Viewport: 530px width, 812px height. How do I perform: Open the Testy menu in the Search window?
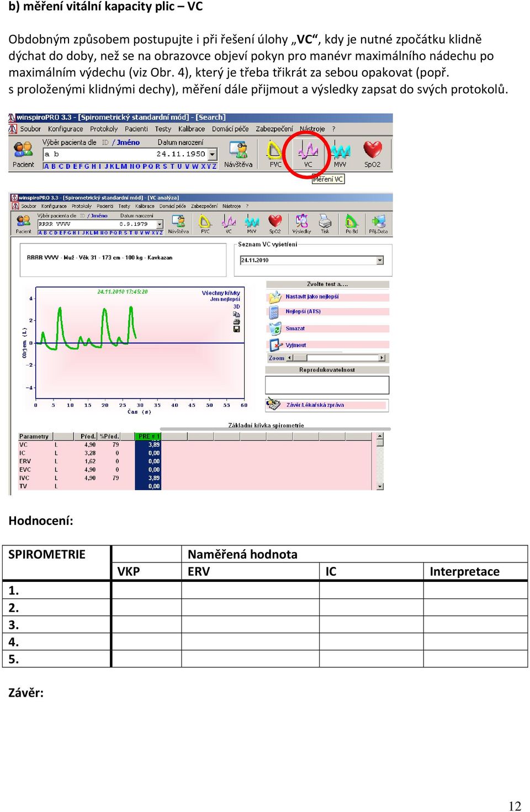163,129
